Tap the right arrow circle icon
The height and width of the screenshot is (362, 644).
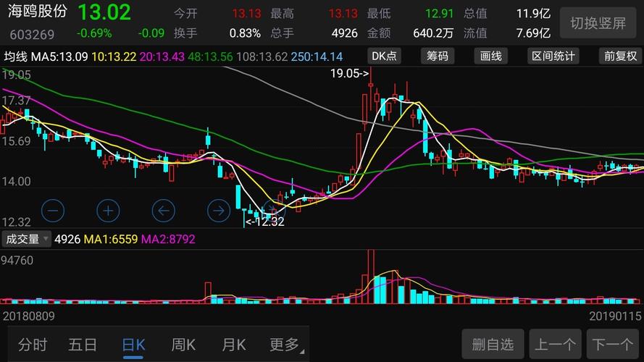[219, 211]
